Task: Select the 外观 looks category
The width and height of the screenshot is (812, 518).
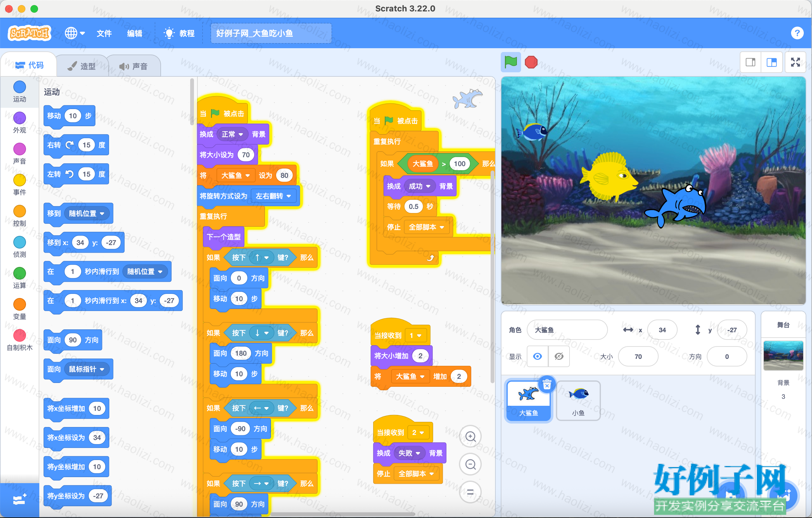Action: 20,123
